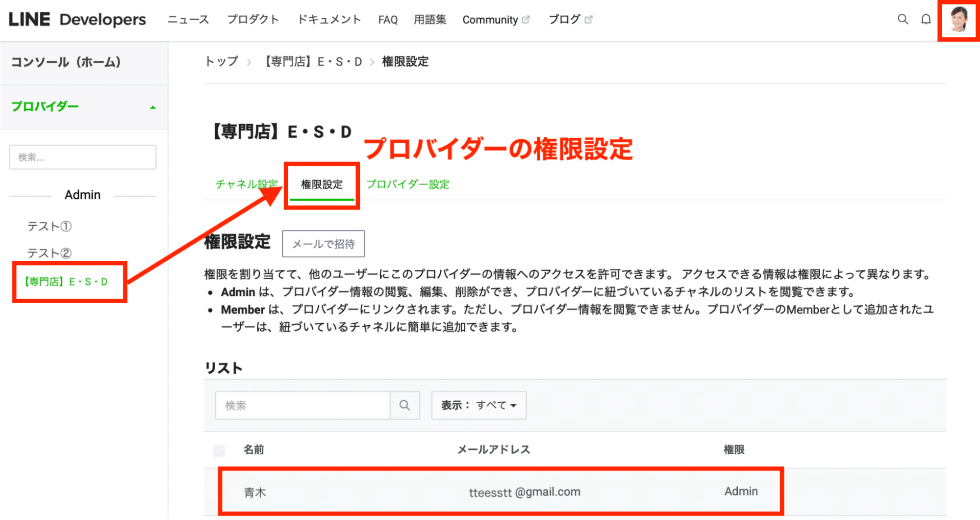Open the トップ breadcrumb link
This screenshot has height=520, width=980.
coord(221,61)
